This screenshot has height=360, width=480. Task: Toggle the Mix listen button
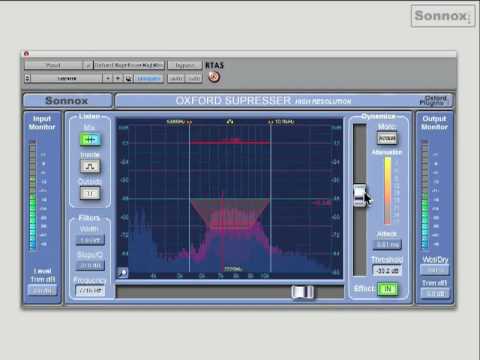[90, 139]
